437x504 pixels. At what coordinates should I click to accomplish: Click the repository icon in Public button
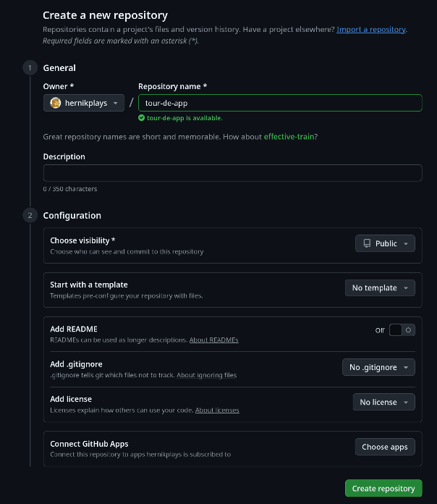(367, 243)
